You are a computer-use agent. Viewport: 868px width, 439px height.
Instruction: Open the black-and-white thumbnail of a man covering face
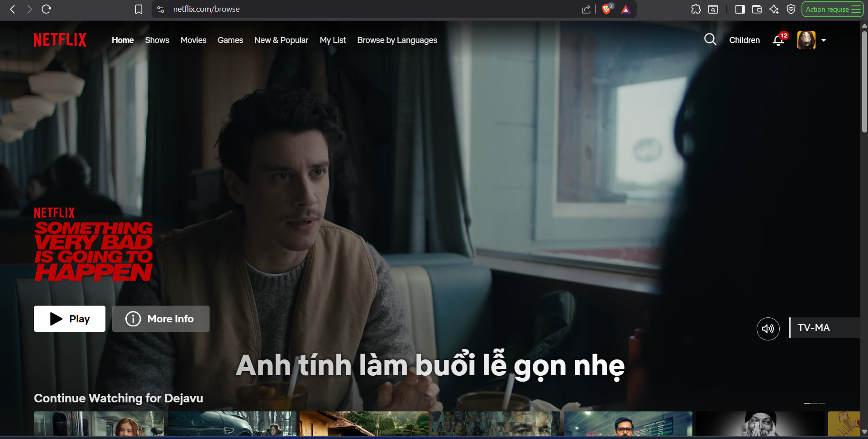point(760,424)
